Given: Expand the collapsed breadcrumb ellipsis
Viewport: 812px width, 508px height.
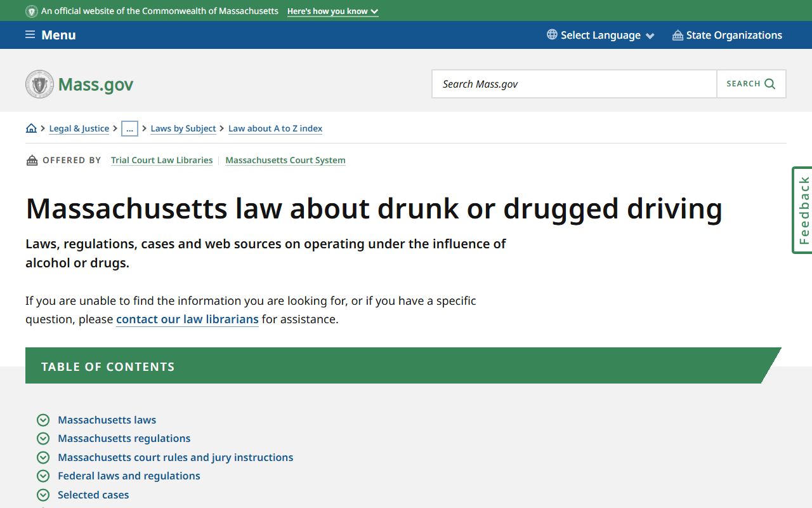Looking at the screenshot, I should (x=129, y=128).
